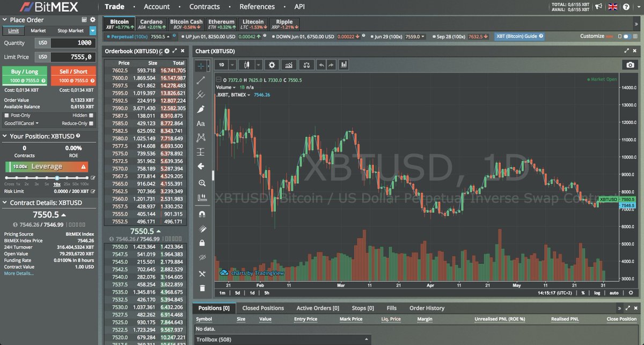Toggle magnet mode in chart toolbar
This screenshot has width=644, height=345.
[202, 214]
